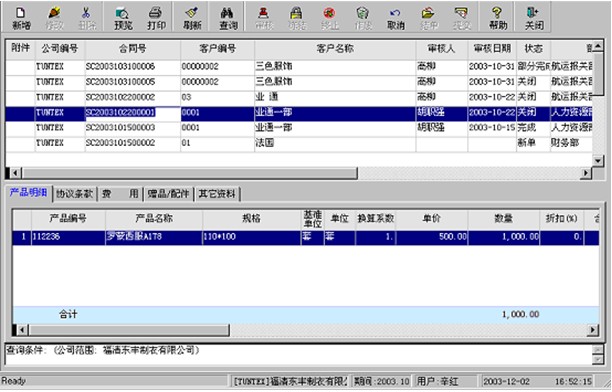Click product grid right scroll arrow
This screenshot has width=612, height=392.
[x=593, y=330]
